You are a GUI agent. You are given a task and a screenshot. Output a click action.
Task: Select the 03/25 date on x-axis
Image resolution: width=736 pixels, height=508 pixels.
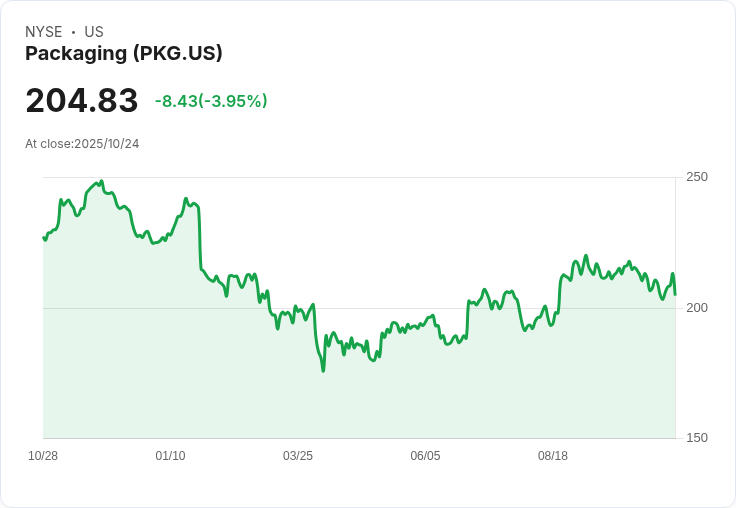(x=298, y=456)
